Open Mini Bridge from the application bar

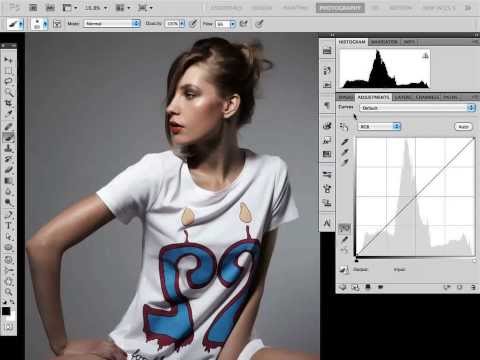[50, 7]
